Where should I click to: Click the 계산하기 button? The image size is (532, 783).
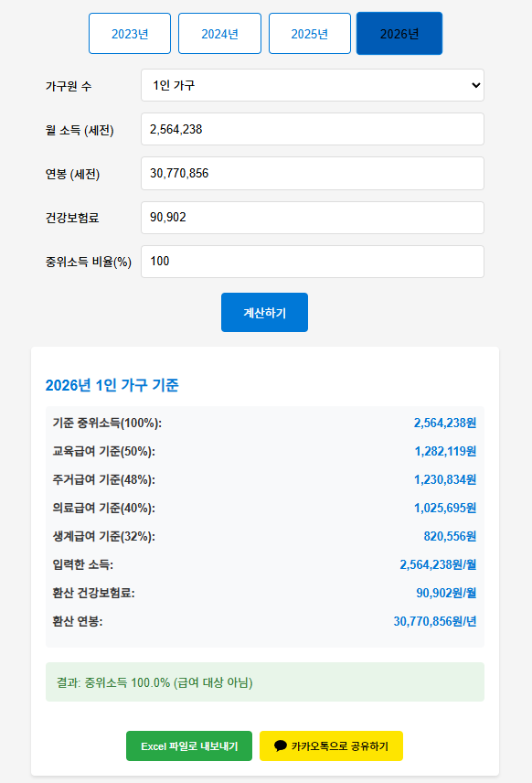click(x=264, y=313)
